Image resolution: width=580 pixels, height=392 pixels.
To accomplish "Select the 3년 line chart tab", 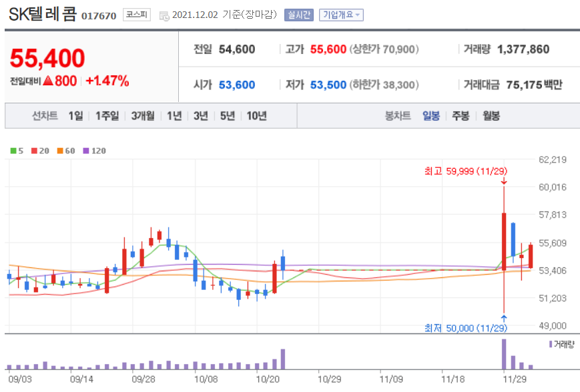I will pyautogui.click(x=201, y=116).
